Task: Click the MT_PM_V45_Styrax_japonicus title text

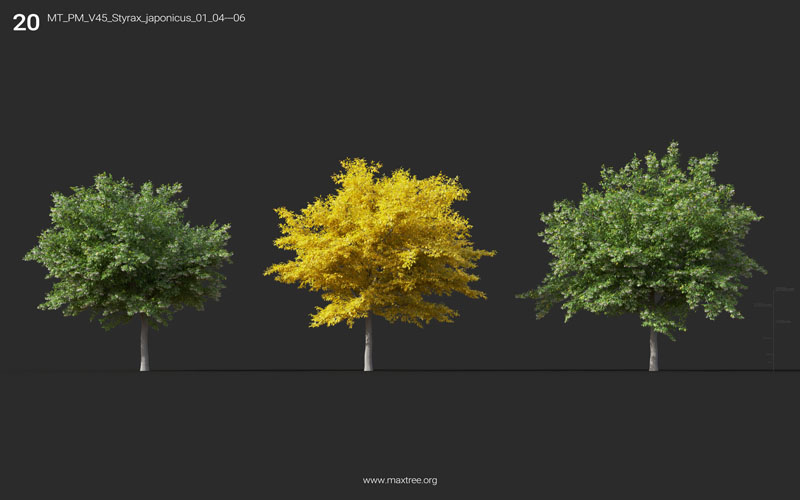Action: (145, 18)
